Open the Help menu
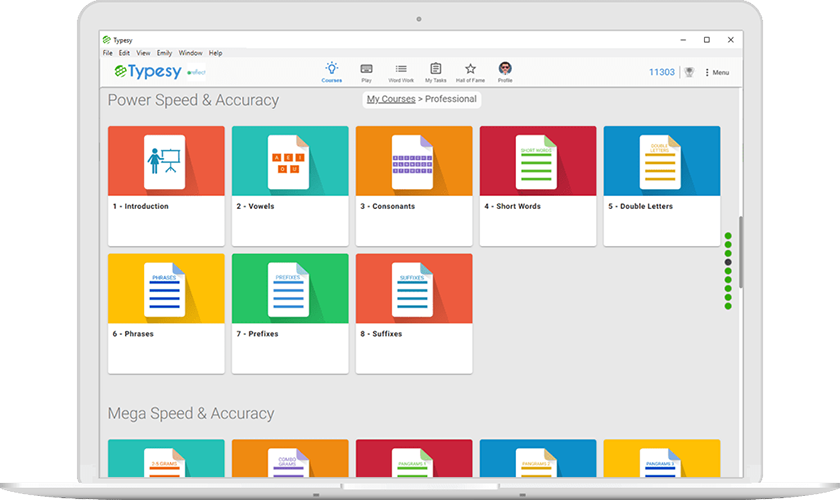The image size is (840, 500). (215, 53)
